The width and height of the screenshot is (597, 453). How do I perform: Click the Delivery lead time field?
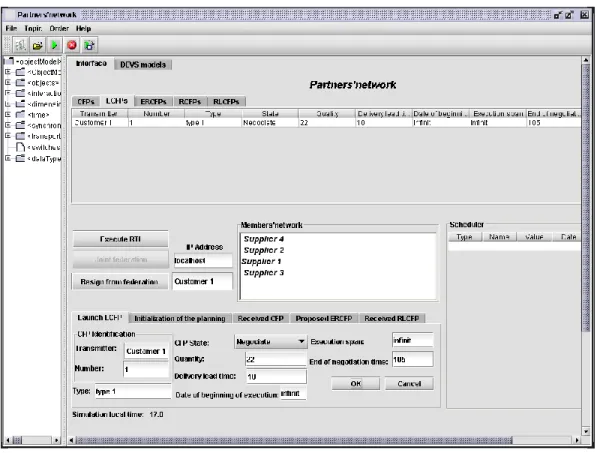coord(276,376)
